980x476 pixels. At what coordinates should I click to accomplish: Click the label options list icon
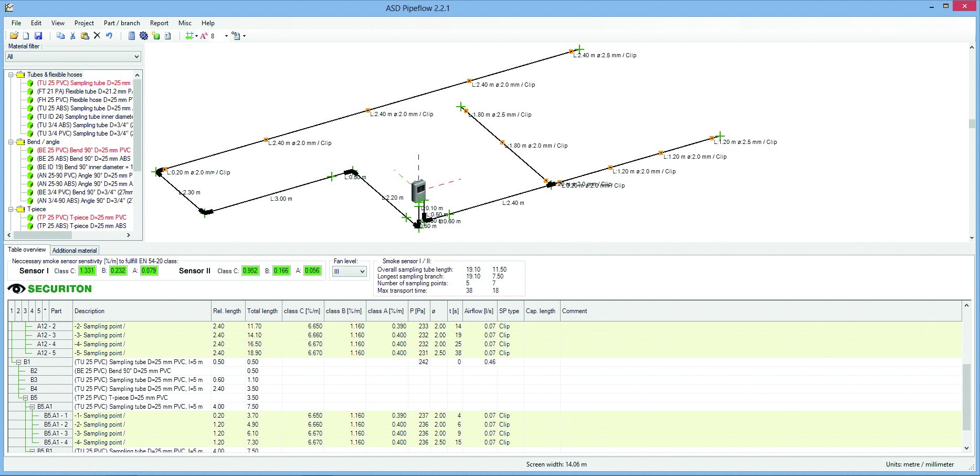pyautogui.click(x=236, y=36)
